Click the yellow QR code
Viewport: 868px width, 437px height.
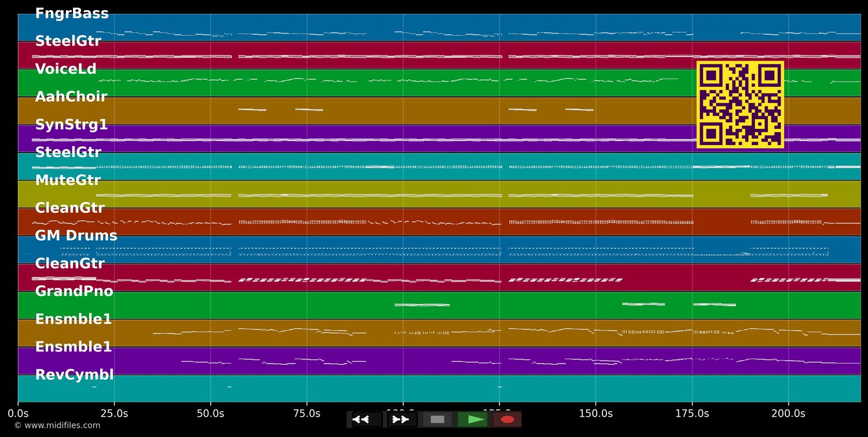click(740, 104)
